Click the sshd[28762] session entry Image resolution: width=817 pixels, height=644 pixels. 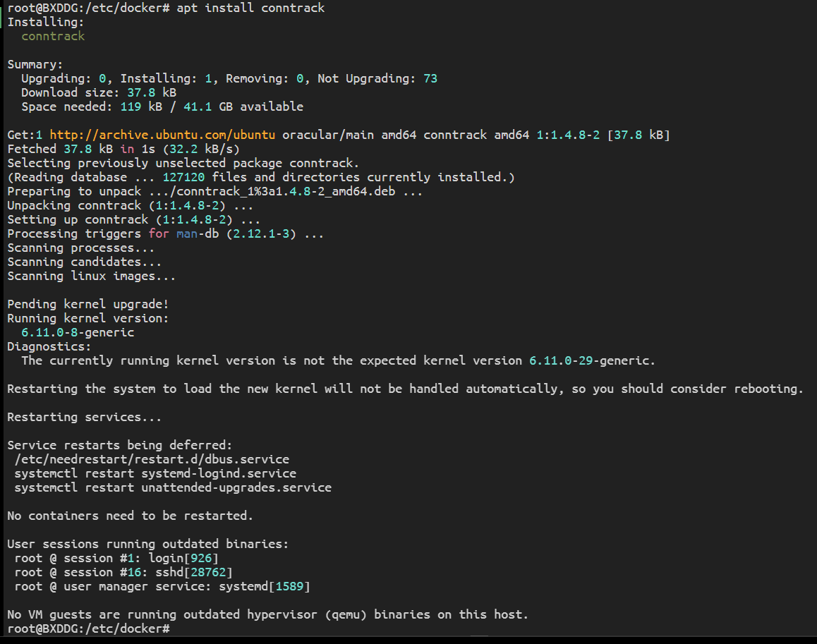pos(194,572)
